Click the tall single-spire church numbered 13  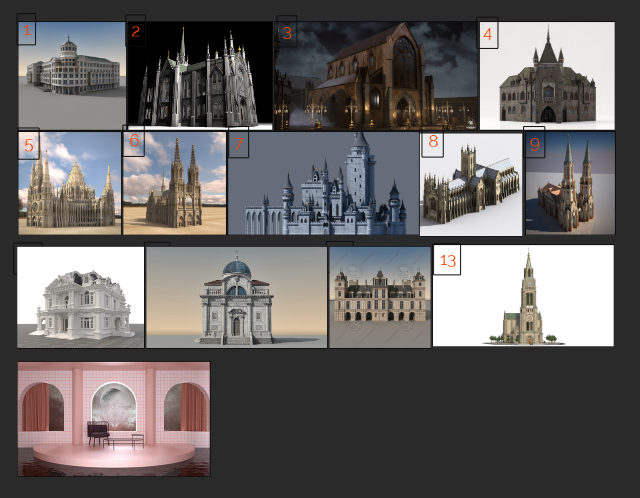tap(523, 296)
